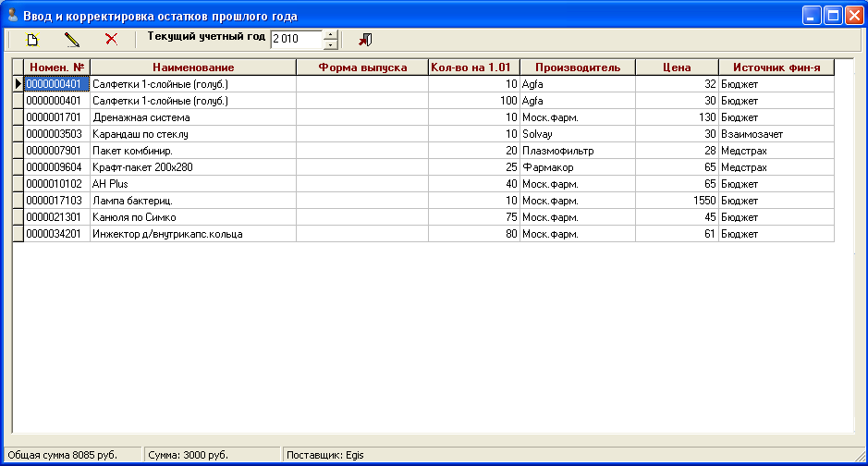The image size is (868, 466).
Task: Click the quantity cell 75
Action: point(474,217)
